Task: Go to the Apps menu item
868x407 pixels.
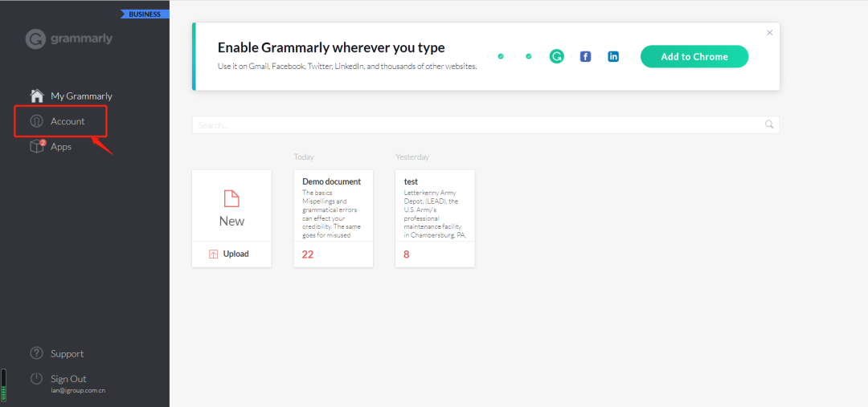Action: pos(61,147)
